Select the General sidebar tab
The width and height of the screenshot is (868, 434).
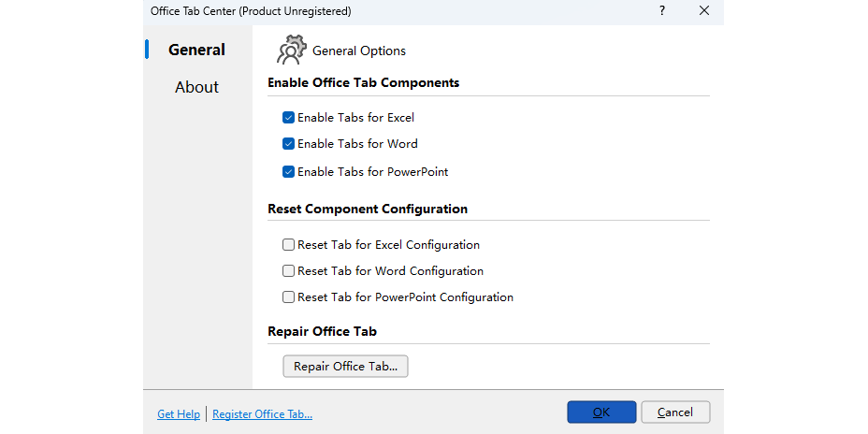(x=196, y=50)
